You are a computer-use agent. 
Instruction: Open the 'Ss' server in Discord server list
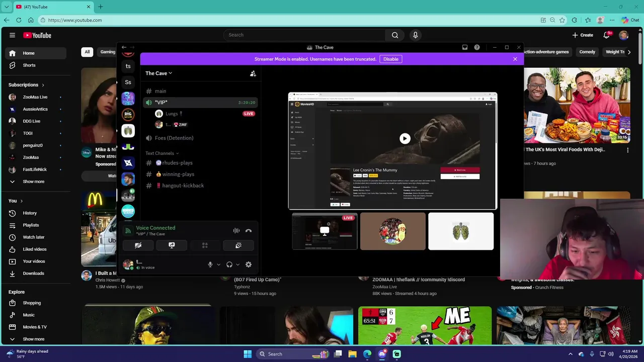[128, 82]
